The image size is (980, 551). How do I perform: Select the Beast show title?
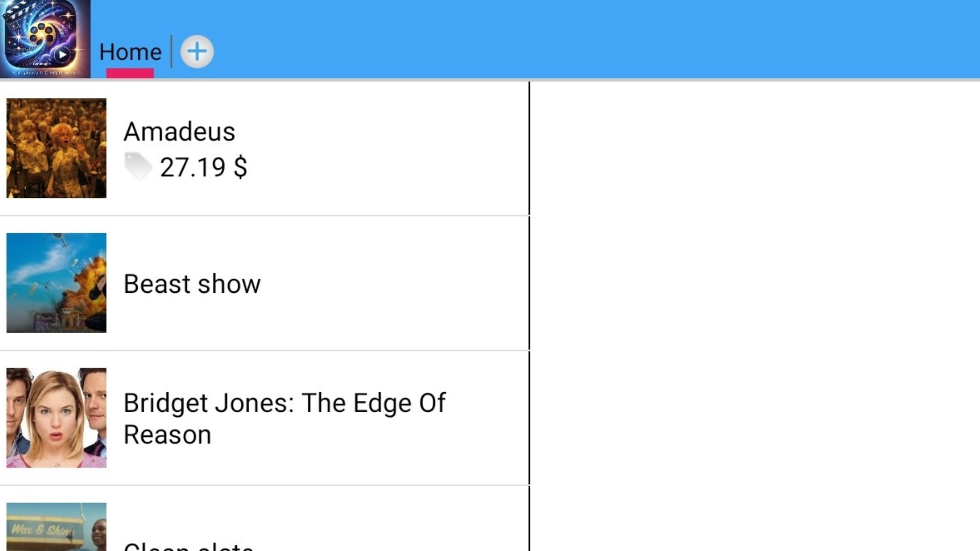(x=192, y=284)
